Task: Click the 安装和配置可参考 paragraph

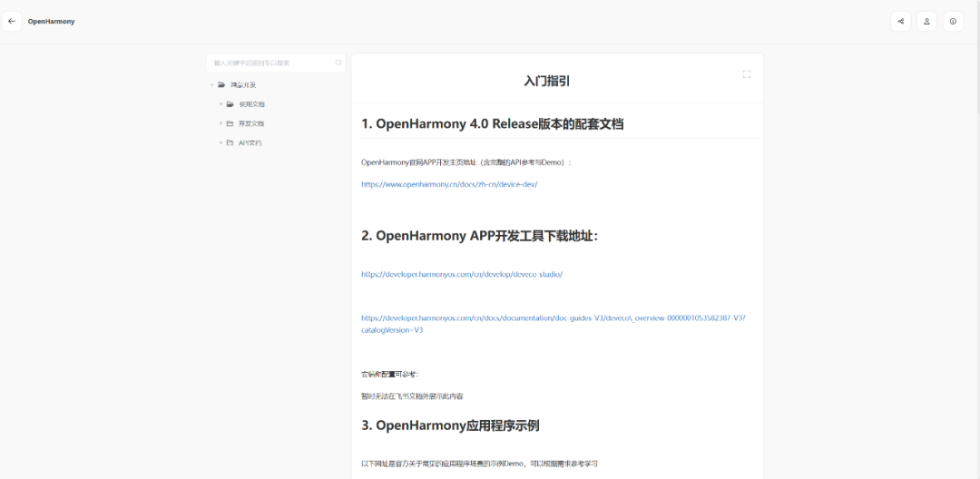Action: click(390, 374)
